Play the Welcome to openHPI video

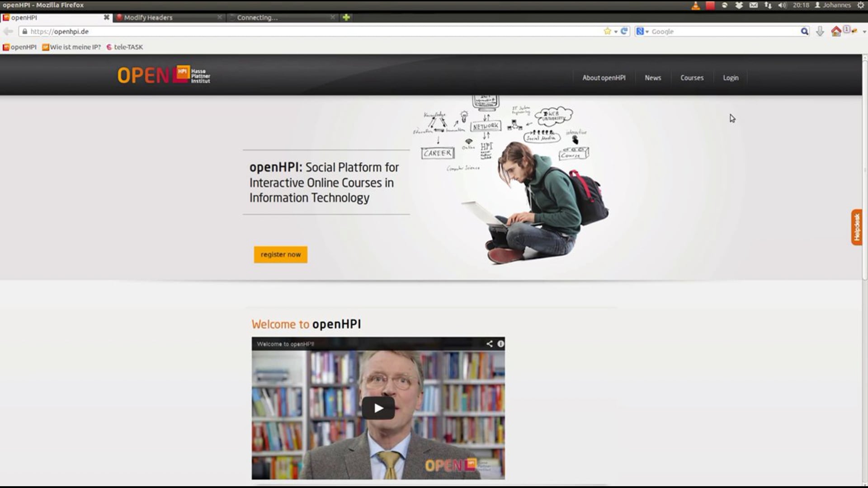pyautogui.click(x=378, y=408)
